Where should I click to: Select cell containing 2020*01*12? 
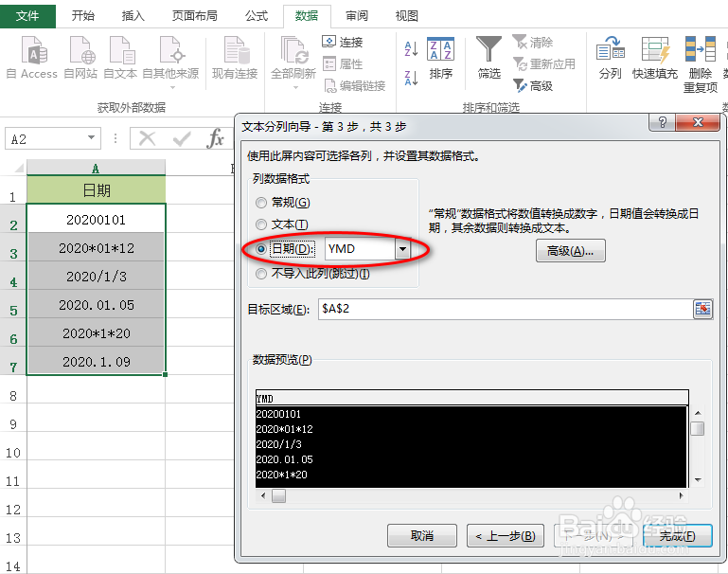[x=97, y=247]
